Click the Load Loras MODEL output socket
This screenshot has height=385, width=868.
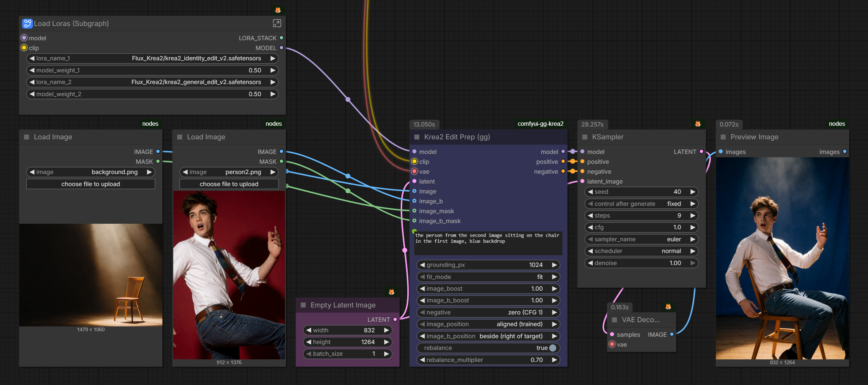281,48
